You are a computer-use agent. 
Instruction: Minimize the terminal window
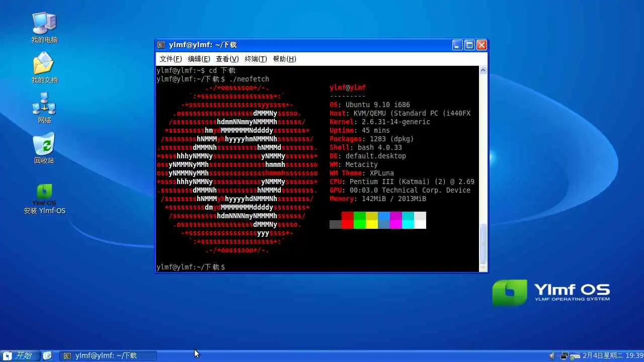(457, 45)
